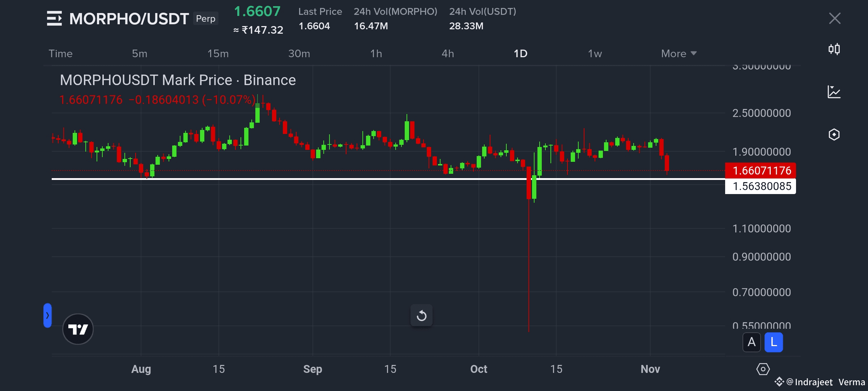868x391 pixels.
Task: Switch to the 4h timeframe tab
Action: (448, 54)
